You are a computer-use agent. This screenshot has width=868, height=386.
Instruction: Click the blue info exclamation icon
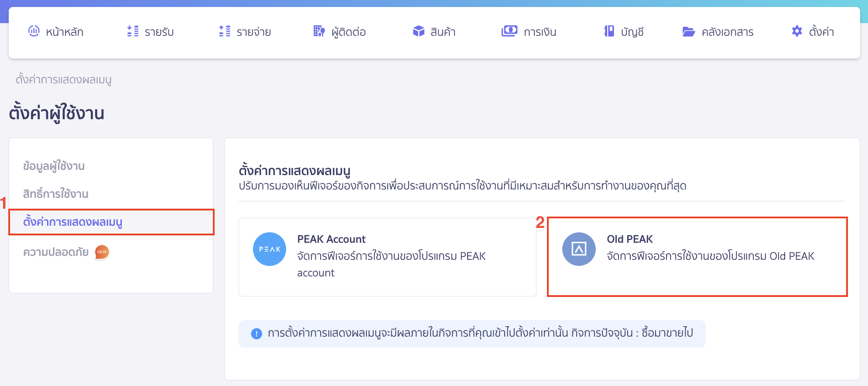256,334
